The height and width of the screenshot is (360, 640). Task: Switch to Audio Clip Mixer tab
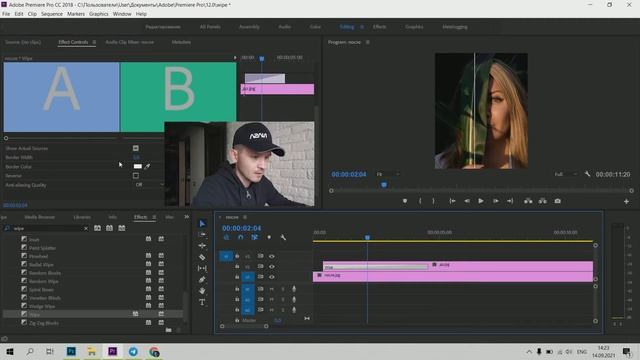click(x=130, y=42)
